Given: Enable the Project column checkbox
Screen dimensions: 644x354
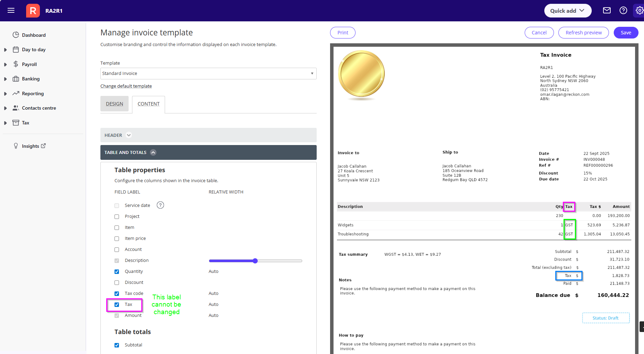Looking at the screenshot, I should tap(117, 217).
